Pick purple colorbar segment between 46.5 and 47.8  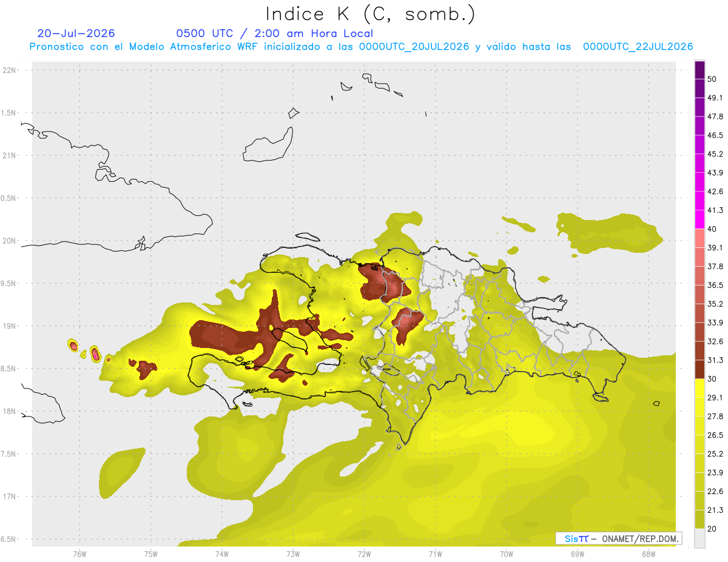(x=700, y=126)
